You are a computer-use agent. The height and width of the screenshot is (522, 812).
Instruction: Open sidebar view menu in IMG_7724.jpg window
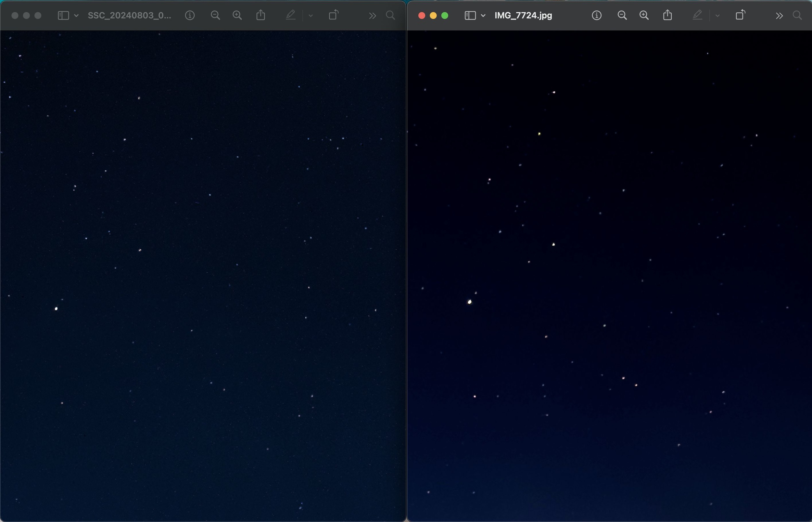click(470, 15)
